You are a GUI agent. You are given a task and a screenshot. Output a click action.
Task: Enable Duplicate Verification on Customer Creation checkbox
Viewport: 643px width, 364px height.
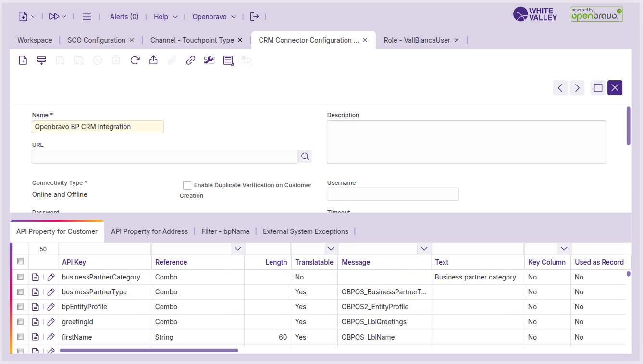tap(187, 185)
